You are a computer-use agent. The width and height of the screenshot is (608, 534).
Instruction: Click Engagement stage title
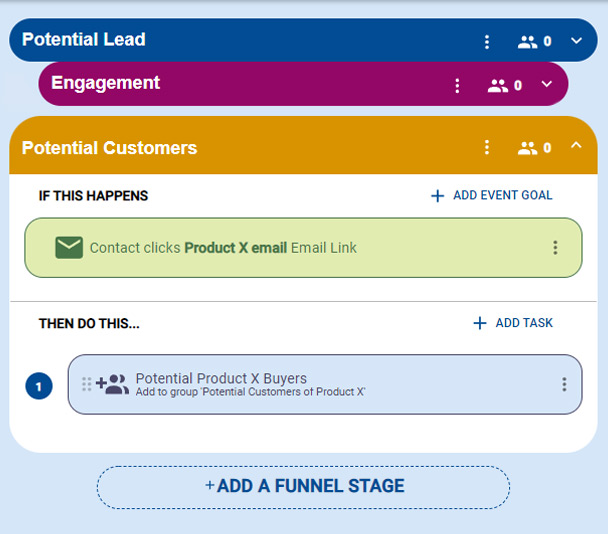(x=105, y=83)
